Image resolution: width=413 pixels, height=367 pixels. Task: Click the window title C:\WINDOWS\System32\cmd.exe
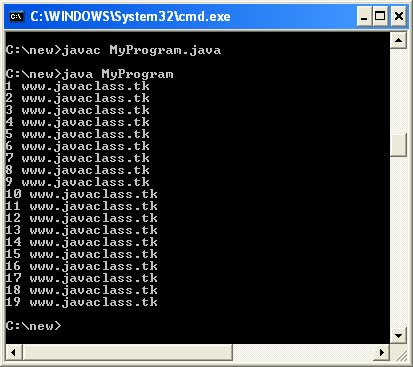(130, 16)
